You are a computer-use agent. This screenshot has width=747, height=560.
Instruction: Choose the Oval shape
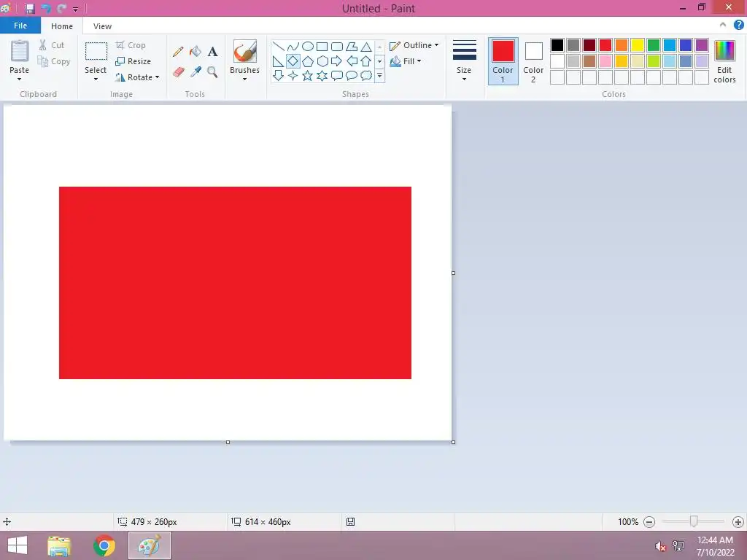[x=308, y=46]
